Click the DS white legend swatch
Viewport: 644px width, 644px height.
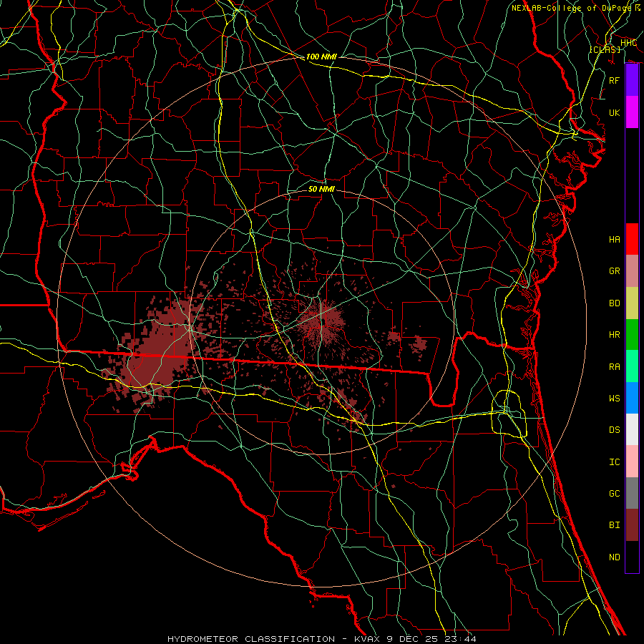click(x=632, y=429)
